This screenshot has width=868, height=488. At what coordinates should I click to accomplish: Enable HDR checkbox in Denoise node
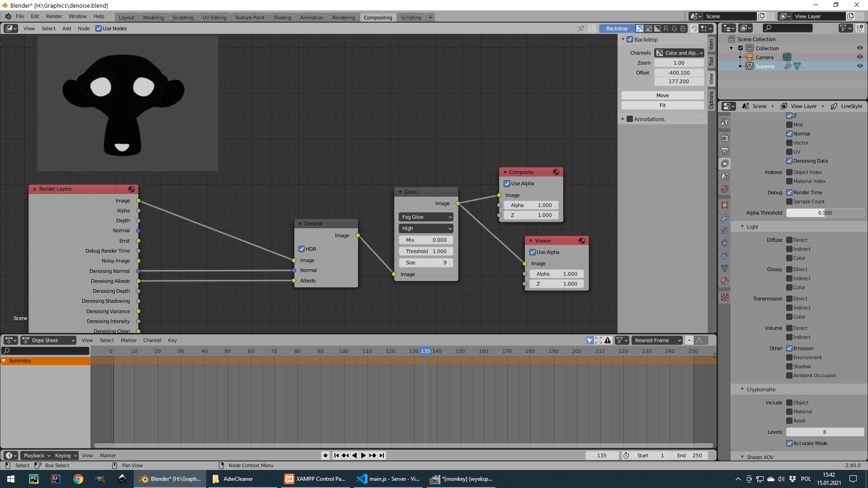point(302,249)
